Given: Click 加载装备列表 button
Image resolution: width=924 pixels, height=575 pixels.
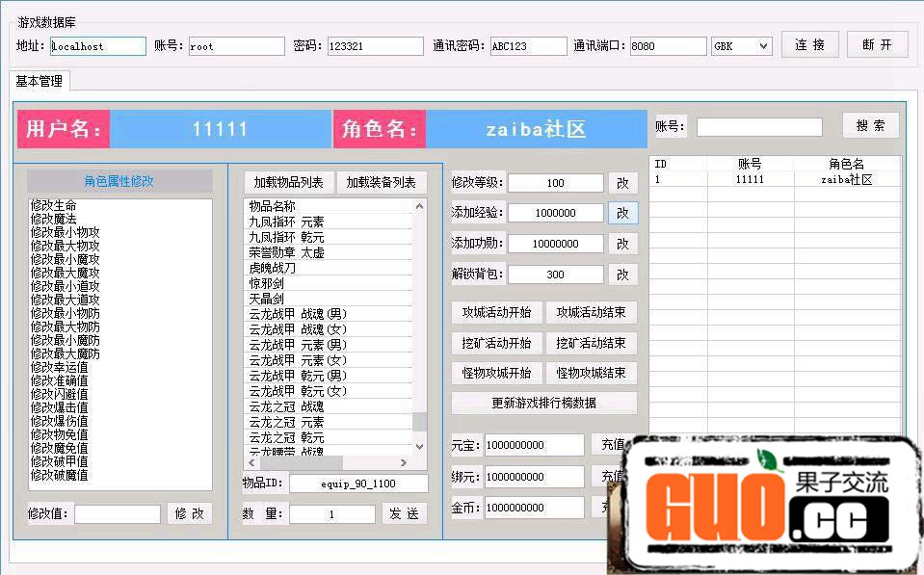Looking at the screenshot, I should pyautogui.click(x=381, y=182).
